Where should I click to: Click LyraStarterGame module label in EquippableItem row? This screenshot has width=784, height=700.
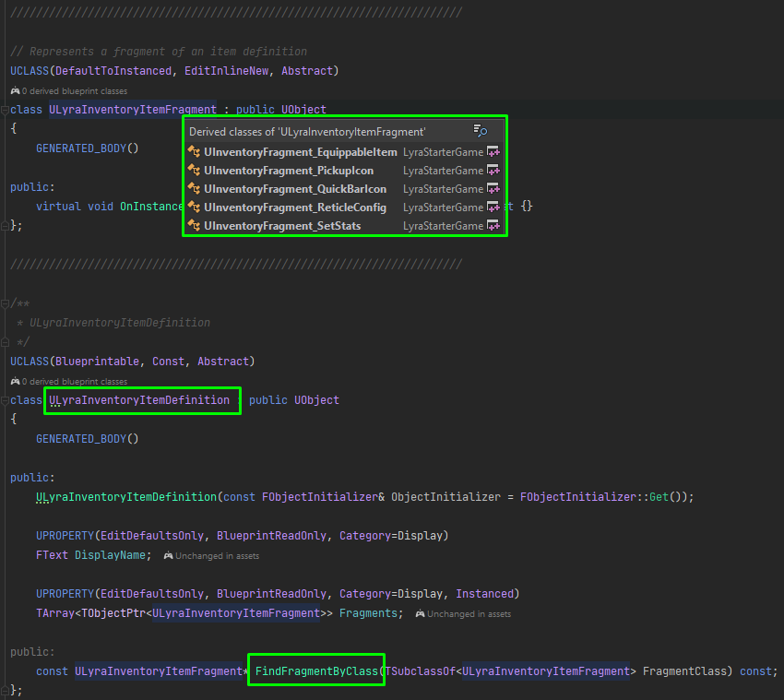443,151
